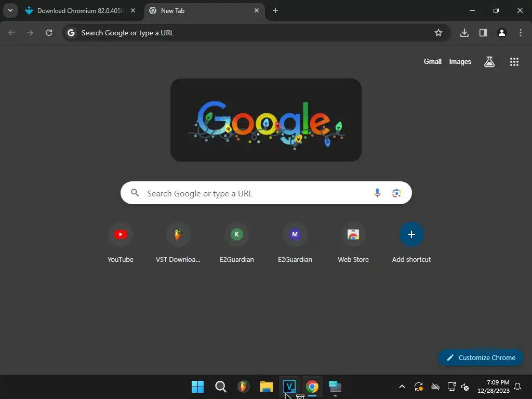Open the Gmail link
This screenshot has width=532, height=399.
pos(433,62)
